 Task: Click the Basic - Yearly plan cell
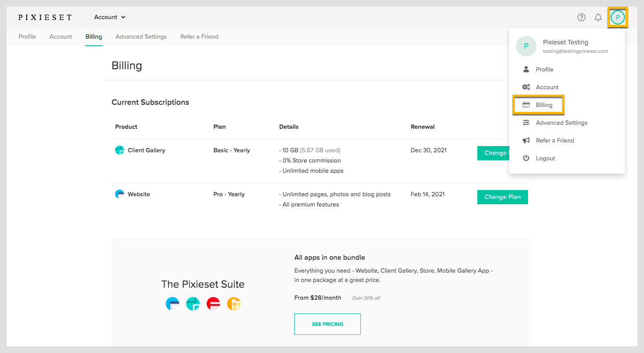(232, 151)
